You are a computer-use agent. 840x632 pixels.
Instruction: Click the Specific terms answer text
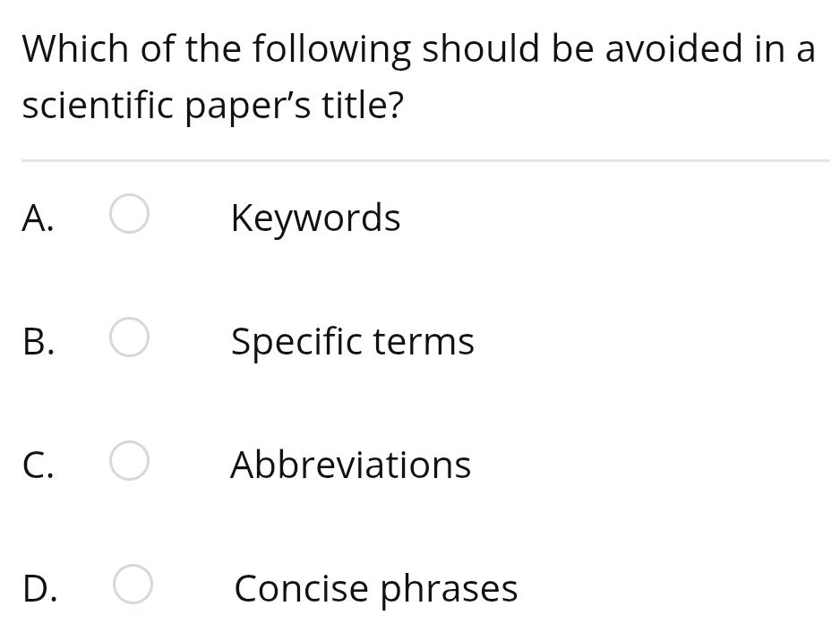(352, 341)
